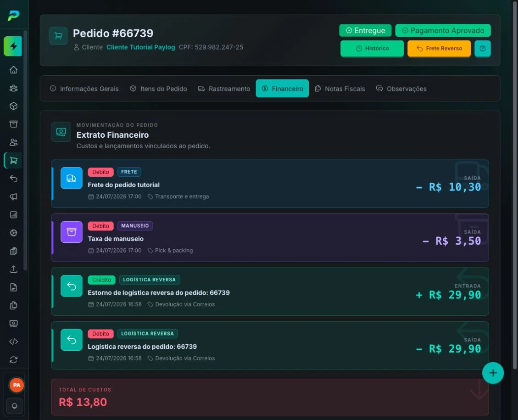Click the Entregue status badge
Viewport: 518px width, 420px height.
coord(365,30)
